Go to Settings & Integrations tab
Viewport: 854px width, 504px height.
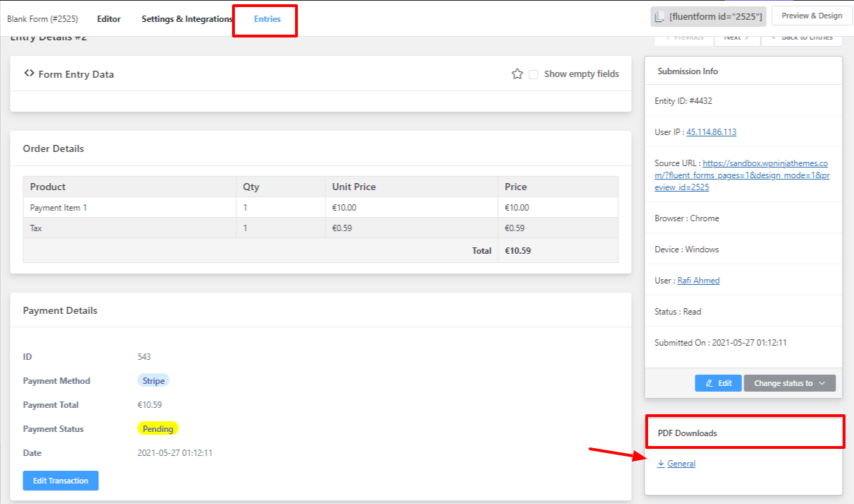pos(187,19)
